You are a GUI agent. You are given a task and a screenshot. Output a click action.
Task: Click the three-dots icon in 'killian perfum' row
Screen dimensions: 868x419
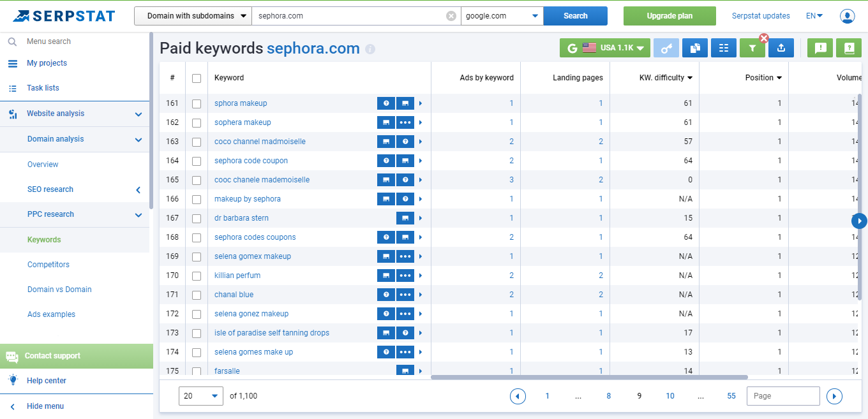click(x=405, y=276)
